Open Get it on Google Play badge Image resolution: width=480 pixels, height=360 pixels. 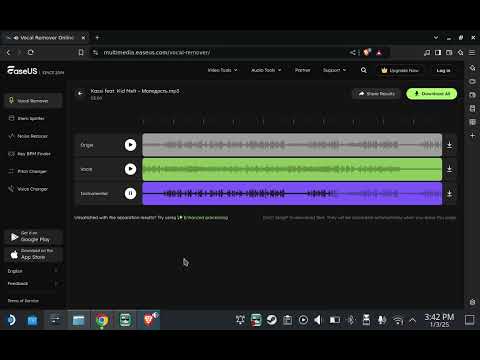(33, 237)
